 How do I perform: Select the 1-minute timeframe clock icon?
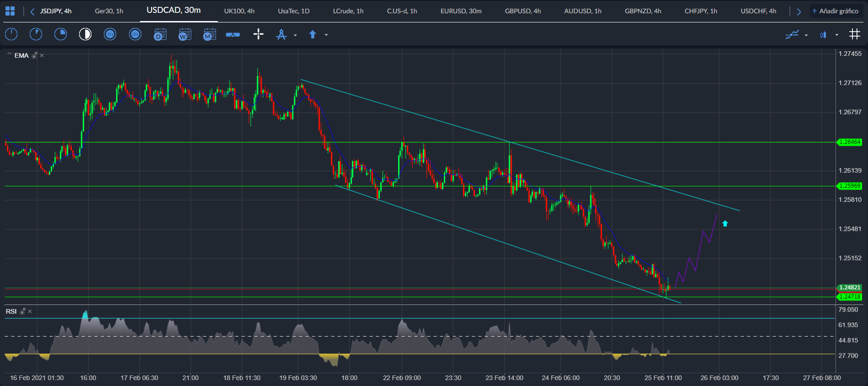[x=11, y=34]
